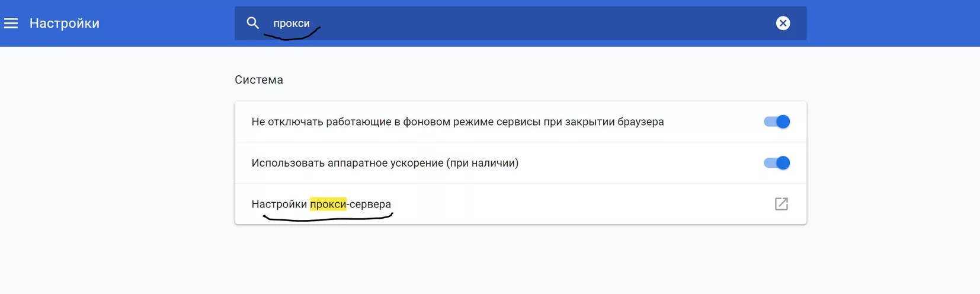Click the "-сервера" text after the highlight

tap(369, 204)
